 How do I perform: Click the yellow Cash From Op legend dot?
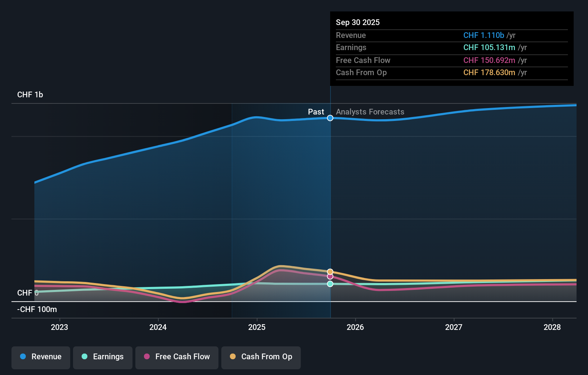(x=232, y=357)
